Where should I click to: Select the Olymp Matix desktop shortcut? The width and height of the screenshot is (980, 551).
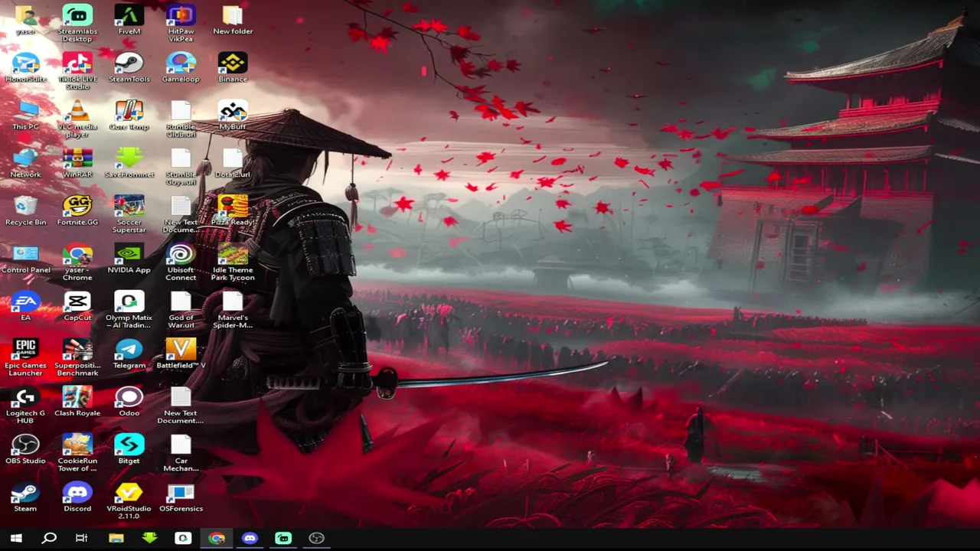point(129,310)
